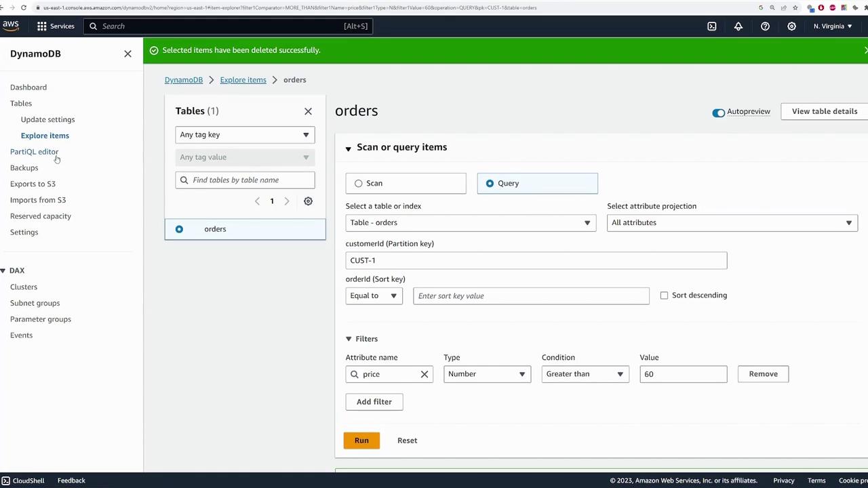Click the Reset button
Screen dimensions: 868x488
point(408,441)
